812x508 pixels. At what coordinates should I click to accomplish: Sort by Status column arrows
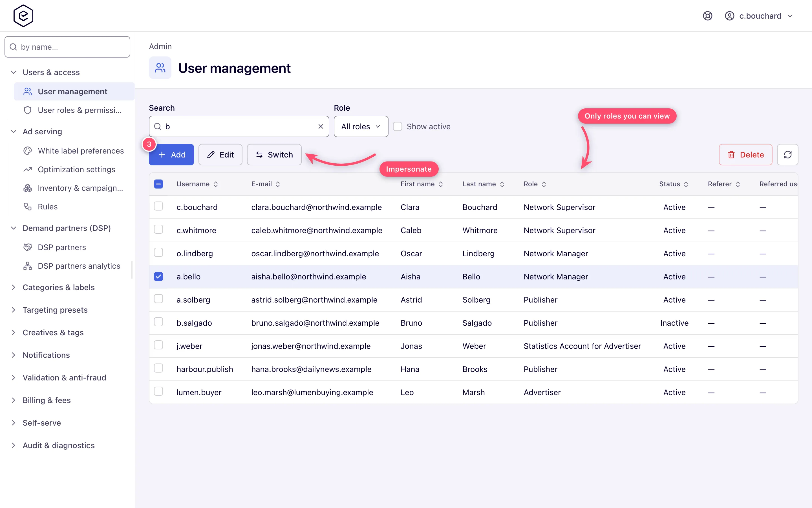pos(686,184)
